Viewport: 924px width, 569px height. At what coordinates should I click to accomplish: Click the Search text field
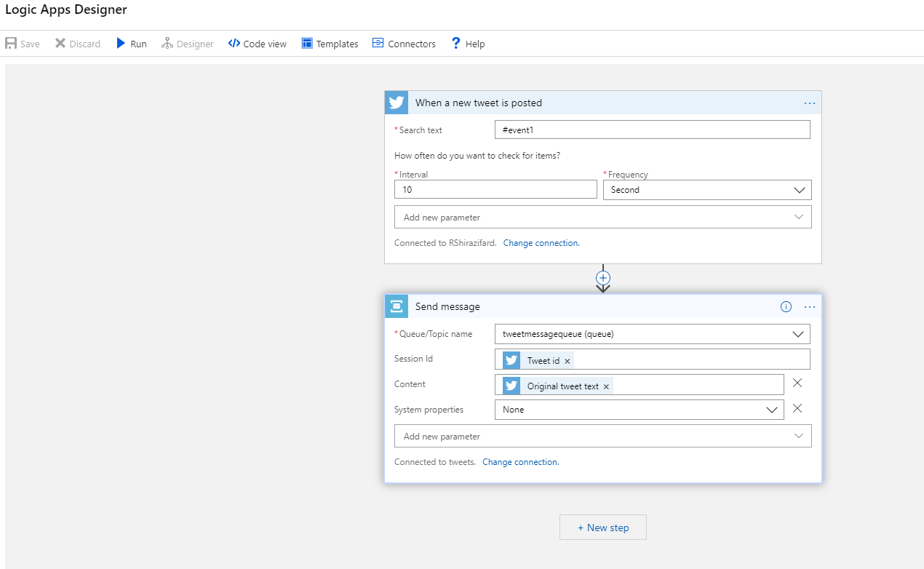(x=652, y=130)
